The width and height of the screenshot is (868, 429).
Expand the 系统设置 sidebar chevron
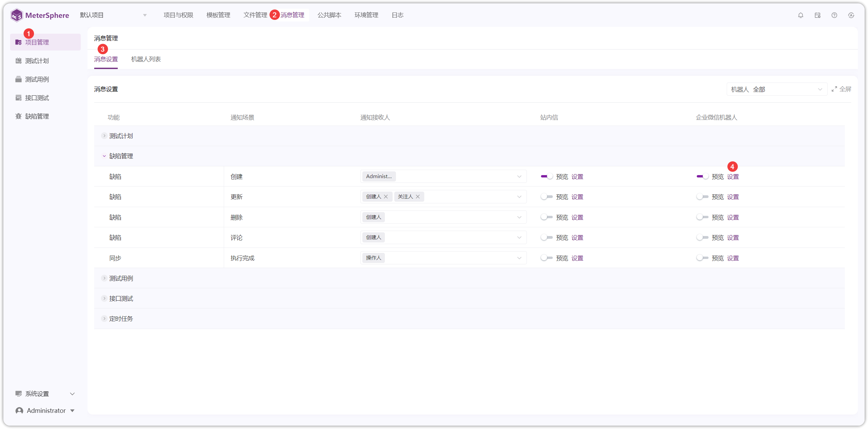click(x=72, y=394)
